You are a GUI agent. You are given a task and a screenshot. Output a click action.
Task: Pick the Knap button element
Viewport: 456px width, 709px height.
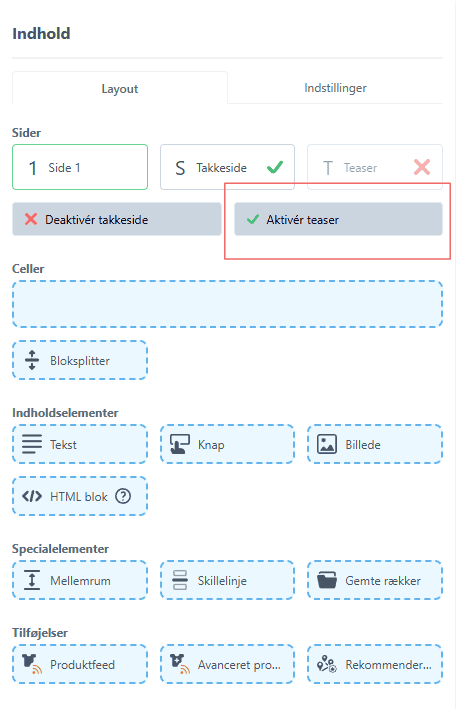[227, 444]
